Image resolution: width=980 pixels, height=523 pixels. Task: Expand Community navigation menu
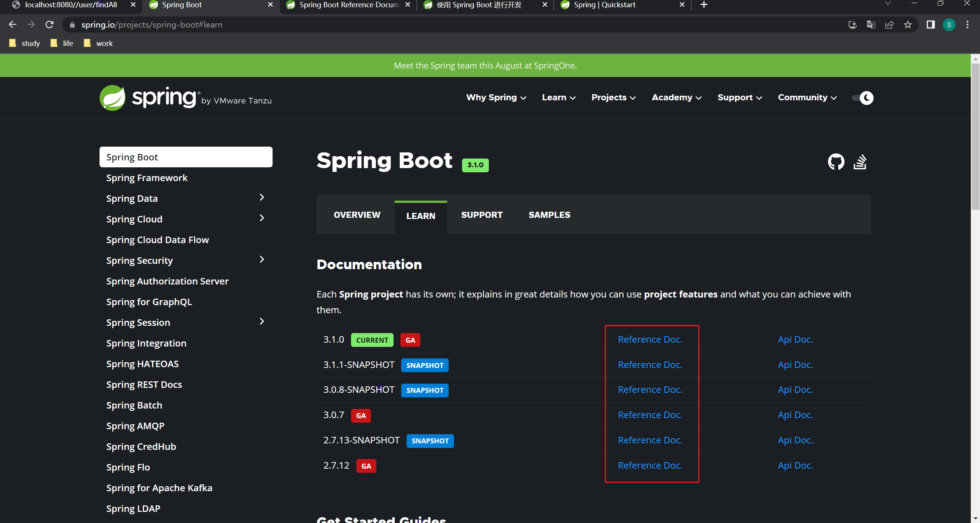coord(807,98)
